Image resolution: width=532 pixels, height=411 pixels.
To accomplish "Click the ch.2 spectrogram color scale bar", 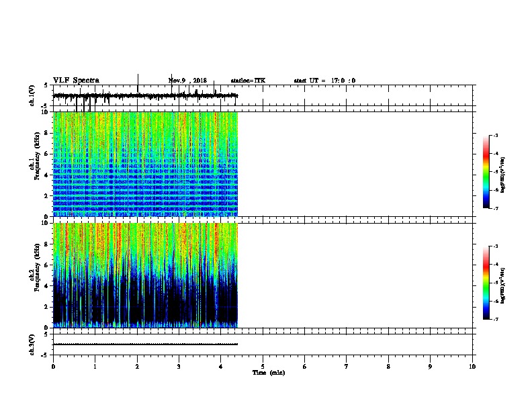I will point(486,283).
